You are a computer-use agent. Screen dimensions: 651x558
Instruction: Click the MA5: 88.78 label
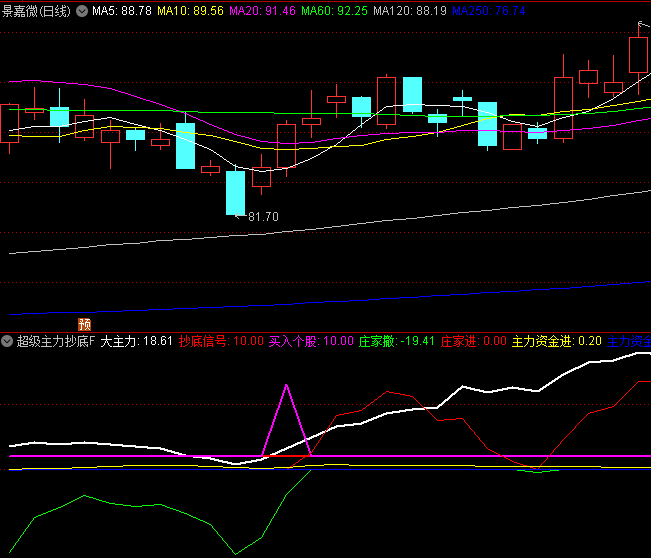pos(122,11)
